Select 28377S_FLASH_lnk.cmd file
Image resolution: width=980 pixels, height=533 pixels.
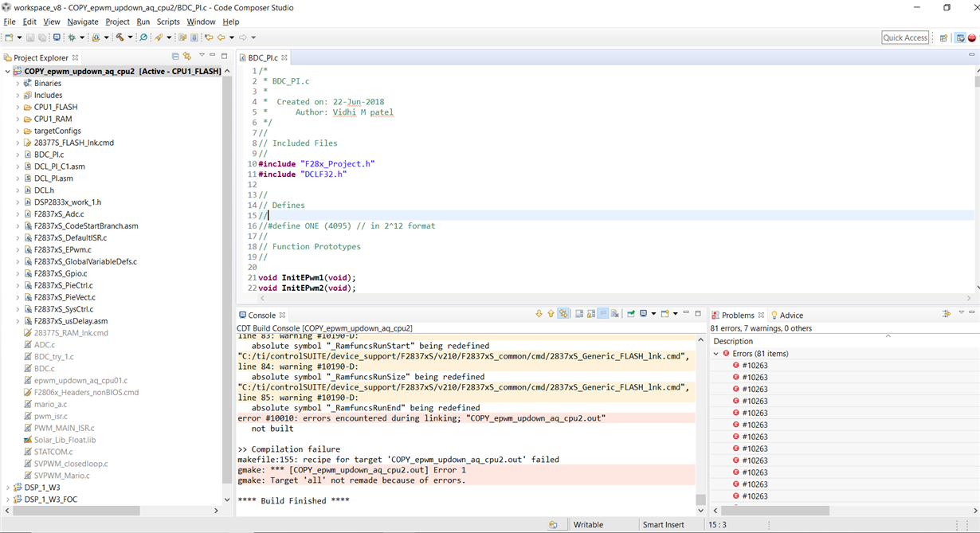[x=73, y=143]
